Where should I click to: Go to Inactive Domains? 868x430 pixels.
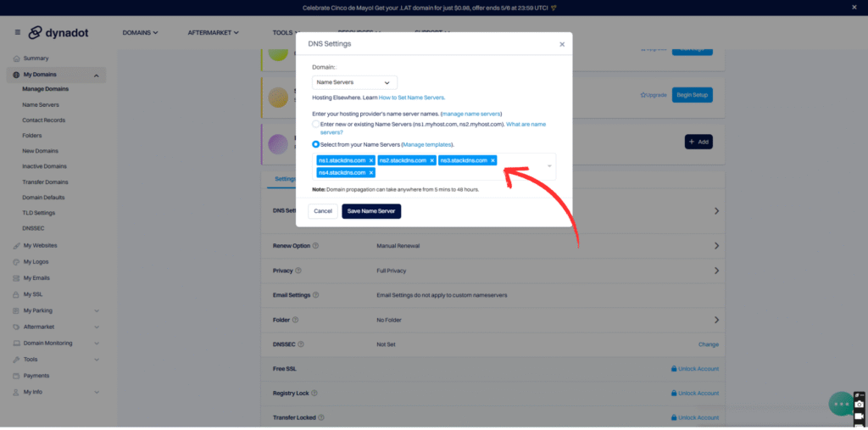tap(44, 166)
